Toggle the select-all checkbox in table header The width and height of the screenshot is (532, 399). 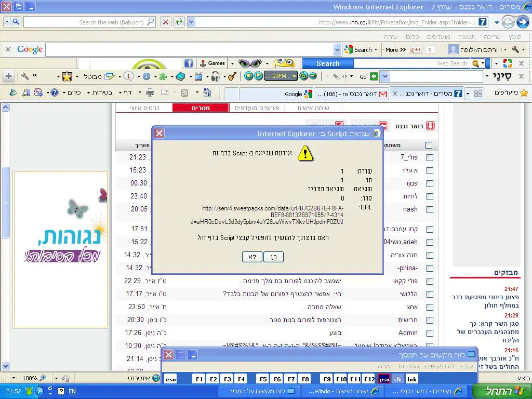click(429, 145)
